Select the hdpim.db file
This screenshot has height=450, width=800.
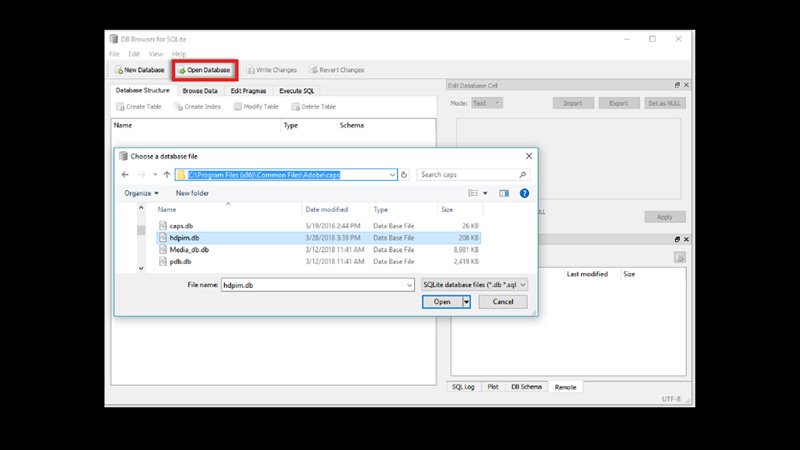(318, 238)
